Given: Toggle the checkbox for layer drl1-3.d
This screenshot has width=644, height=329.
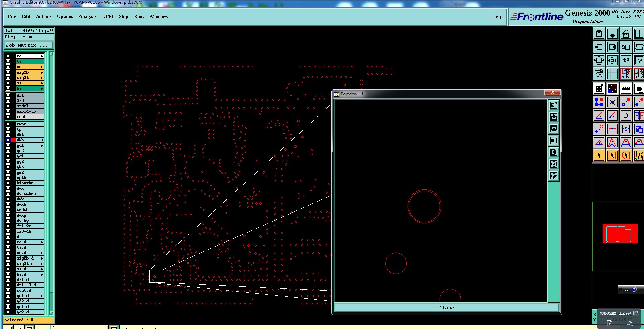Looking at the screenshot, I should click(x=8, y=285).
